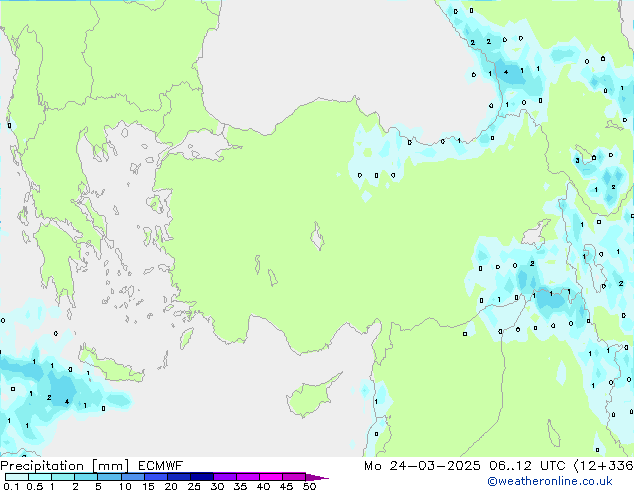Select the 5–10 mm blue legend swatch

(x=110, y=477)
